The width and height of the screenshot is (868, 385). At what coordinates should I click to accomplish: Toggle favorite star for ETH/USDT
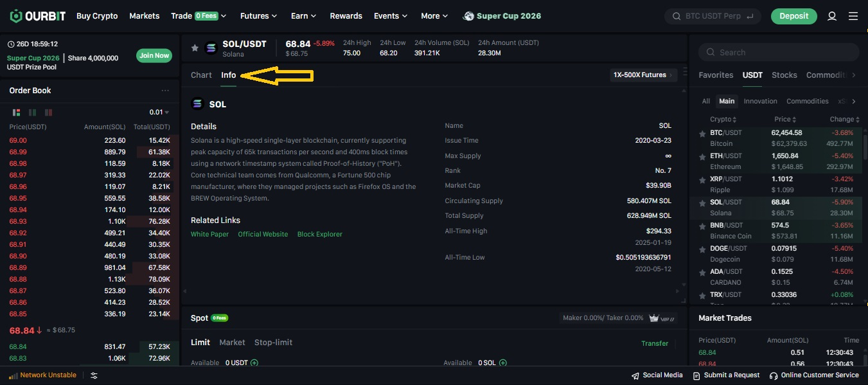[x=702, y=156]
